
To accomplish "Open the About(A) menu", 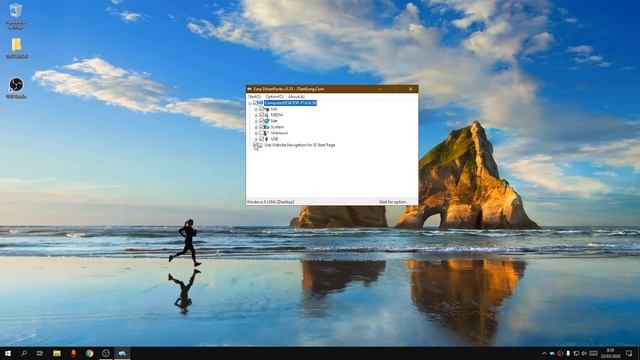I will (296, 97).
